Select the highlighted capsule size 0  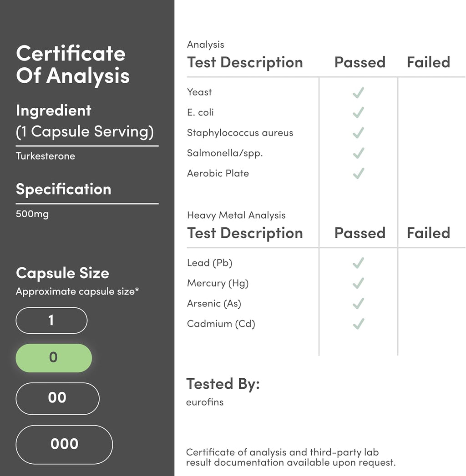pyautogui.click(x=54, y=358)
